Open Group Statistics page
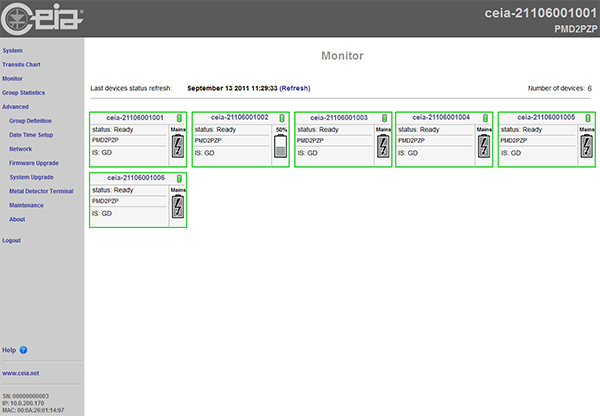600x416 pixels. coord(24,93)
